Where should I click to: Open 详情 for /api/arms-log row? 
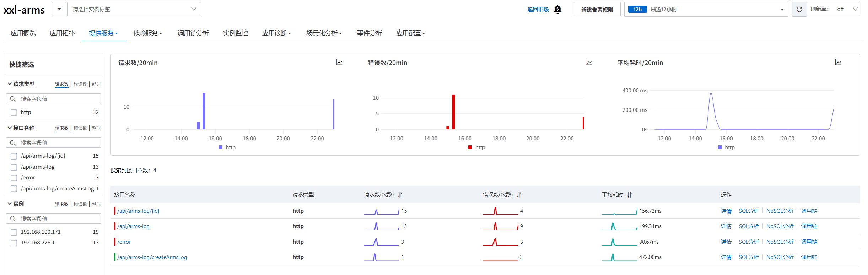726,226
